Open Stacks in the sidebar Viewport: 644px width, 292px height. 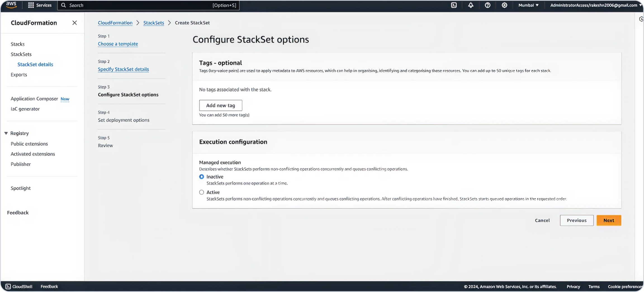[18, 44]
